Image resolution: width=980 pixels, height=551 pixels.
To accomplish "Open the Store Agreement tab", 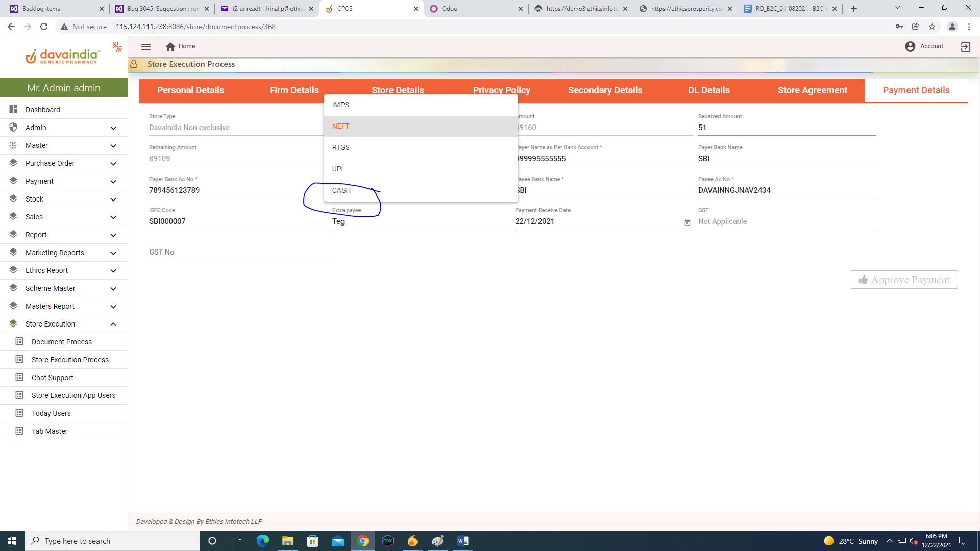I will click(812, 90).
